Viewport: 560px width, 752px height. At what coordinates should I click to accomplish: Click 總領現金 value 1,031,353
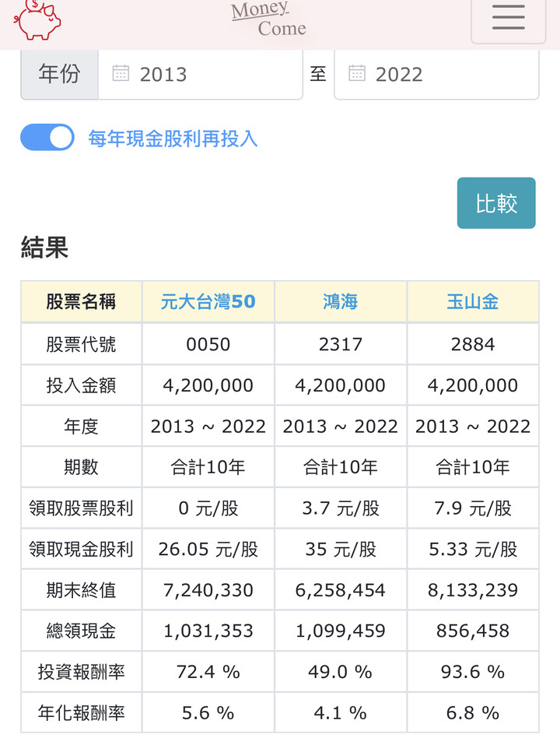pyautogui.click(x=208, y=631)
